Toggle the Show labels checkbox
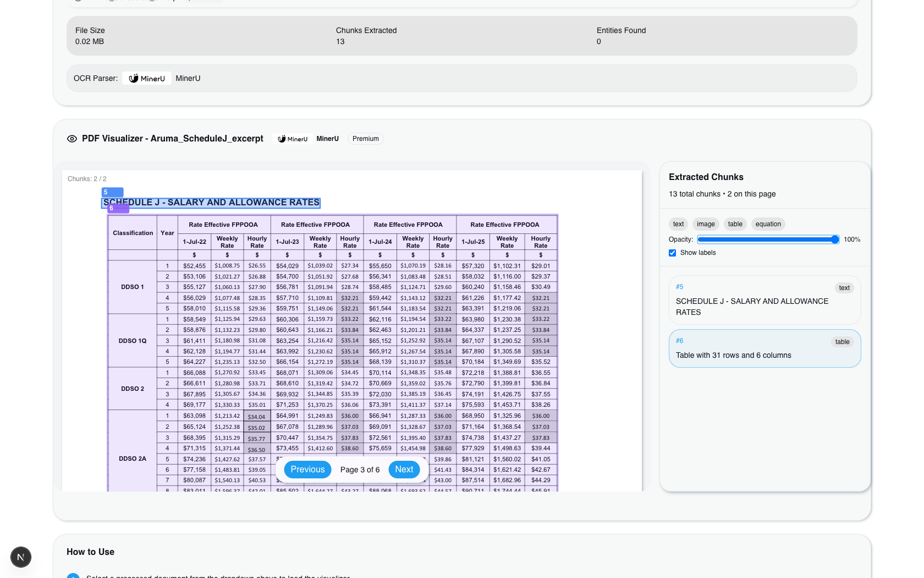The height and width of the screenshot is (578, 924). coord(672,253)
